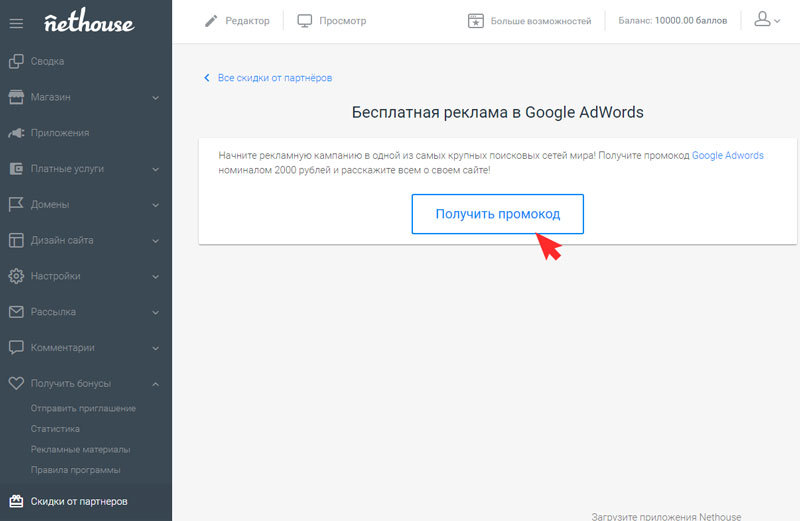
Task: Click the Домены flag icon
Action: click(16, 204)
